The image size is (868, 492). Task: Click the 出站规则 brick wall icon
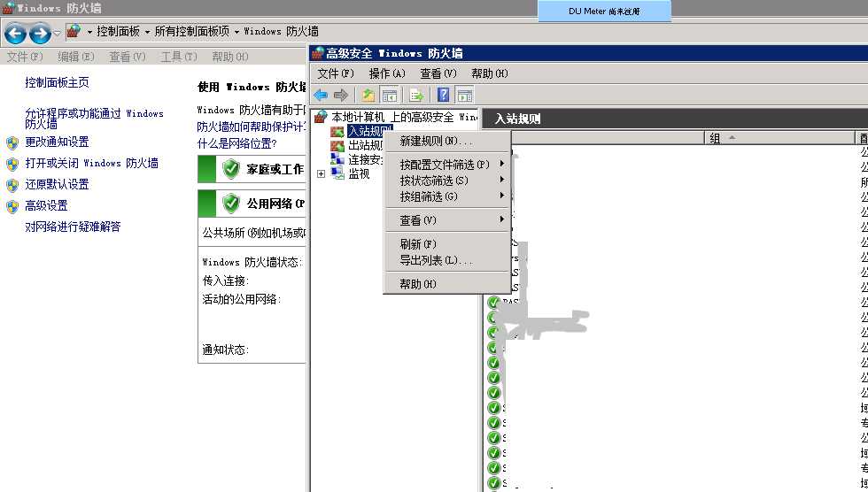pos(337,145)
